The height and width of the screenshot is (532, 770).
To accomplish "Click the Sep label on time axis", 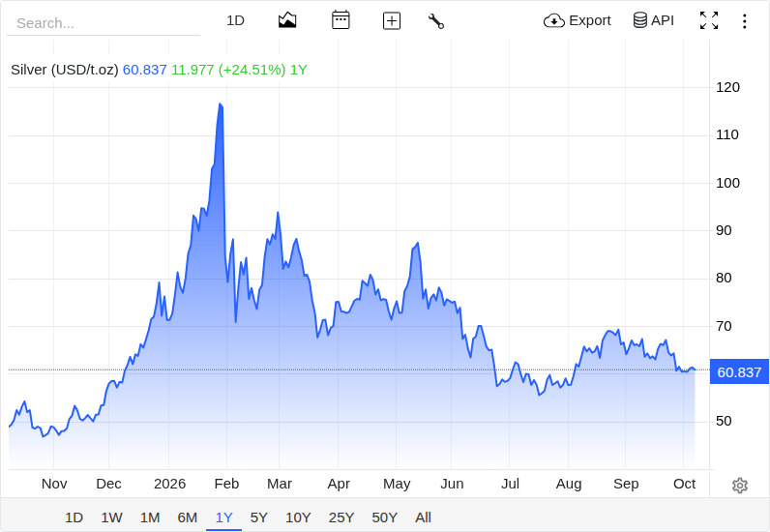I will tap(626, 484).
